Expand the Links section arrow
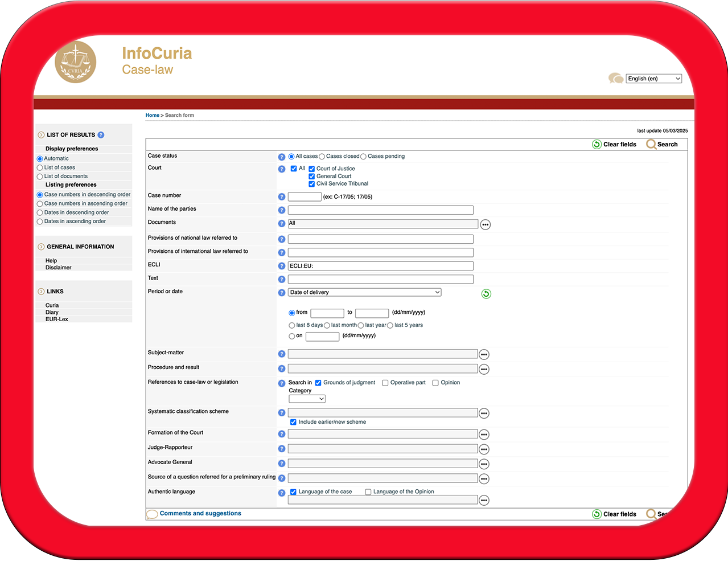 [x=41, y=292]
